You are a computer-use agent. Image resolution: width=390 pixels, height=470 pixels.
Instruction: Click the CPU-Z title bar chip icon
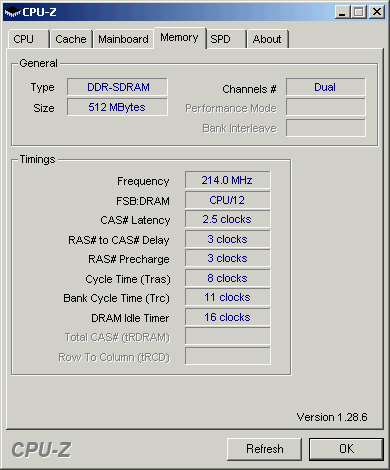13,12
